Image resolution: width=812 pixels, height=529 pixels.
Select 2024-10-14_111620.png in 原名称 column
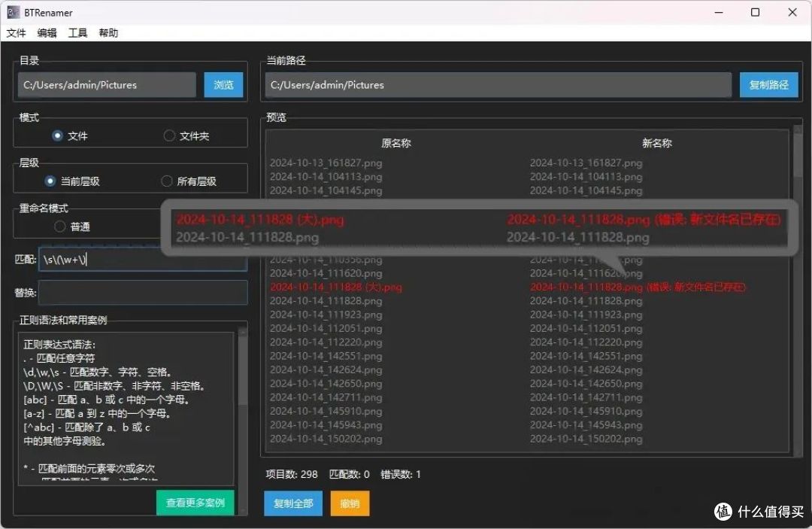pos(326,273)
